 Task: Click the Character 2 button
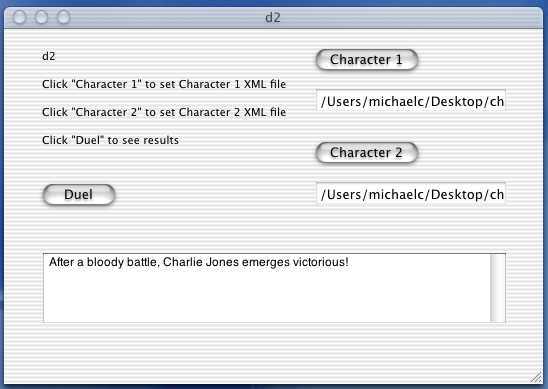click(x=367, y=153)
